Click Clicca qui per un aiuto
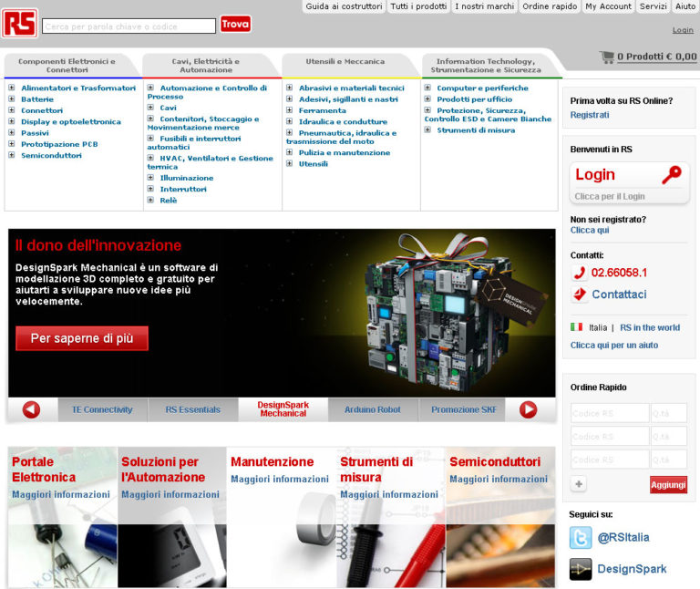 click(x=613, y=345)
